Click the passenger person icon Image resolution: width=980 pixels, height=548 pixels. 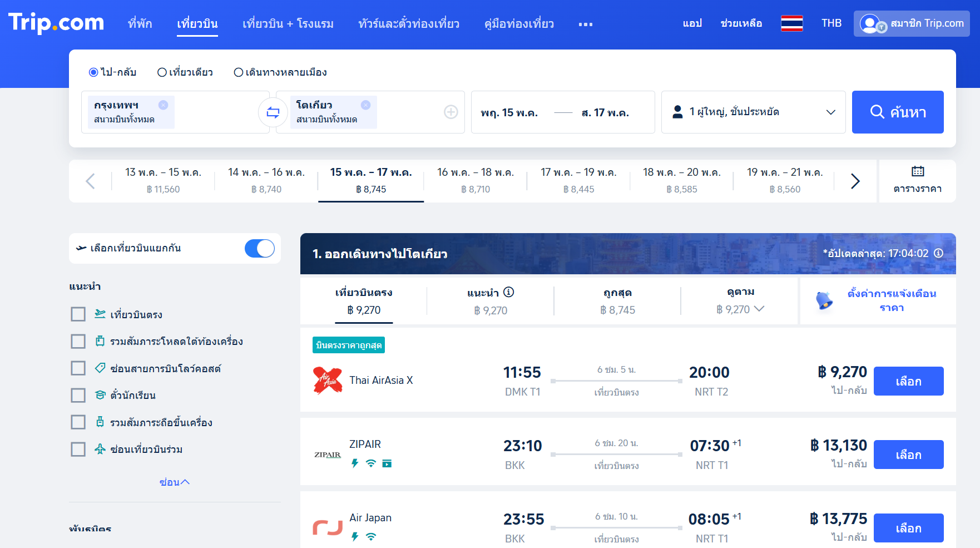(x=677, y=112)
